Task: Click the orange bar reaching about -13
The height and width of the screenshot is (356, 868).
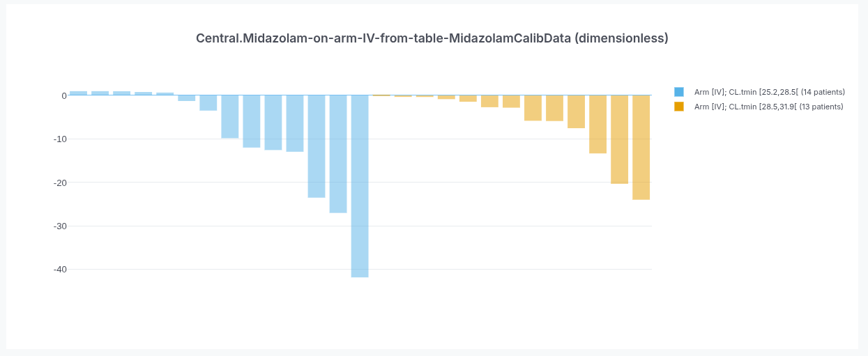Action: point(598,124)
